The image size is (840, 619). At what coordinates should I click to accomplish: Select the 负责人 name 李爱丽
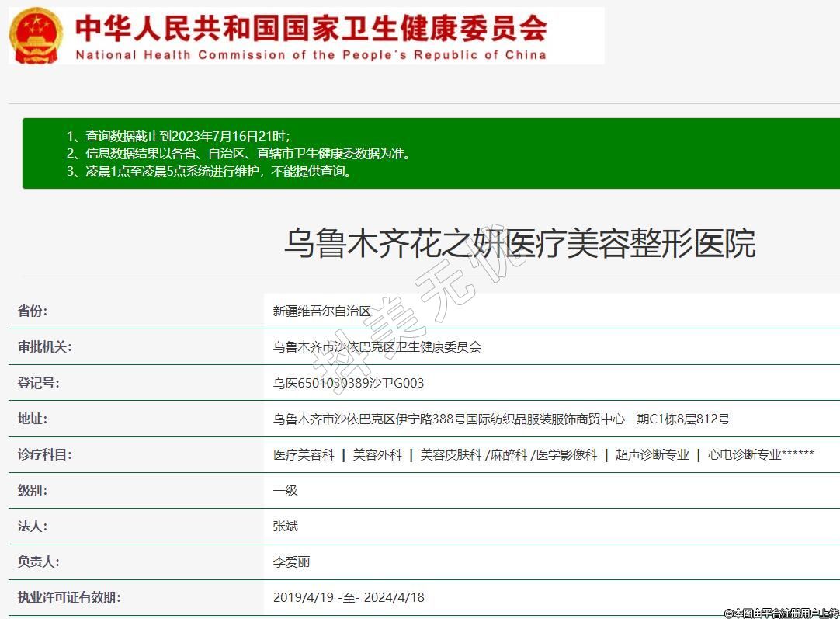point(291,562)
